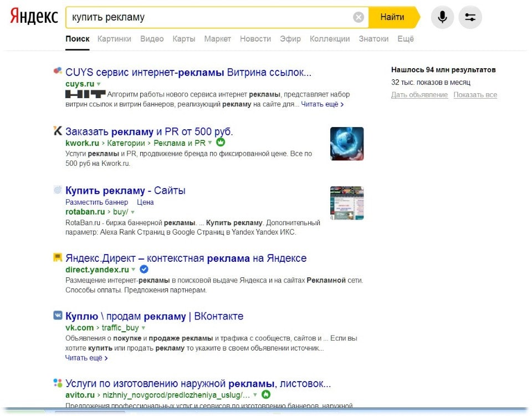Open the globe thumbnail of the Kwork result

[x=347, y=144]
